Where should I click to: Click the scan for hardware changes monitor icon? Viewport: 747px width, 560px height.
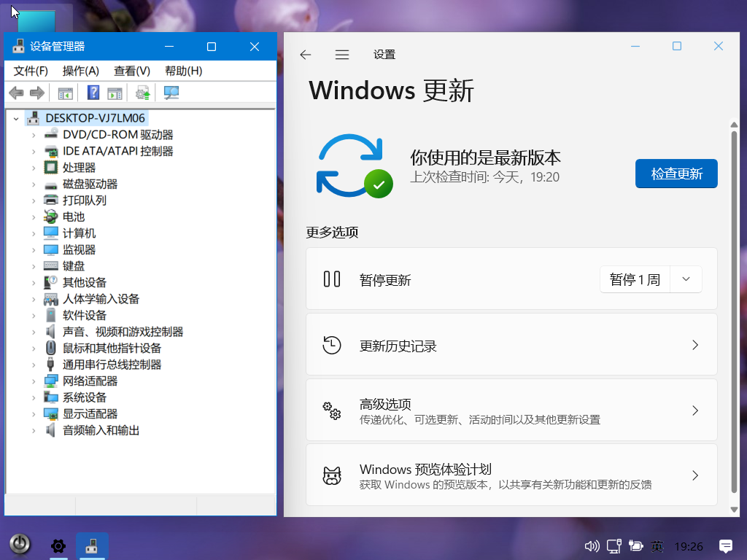[171, 93]
